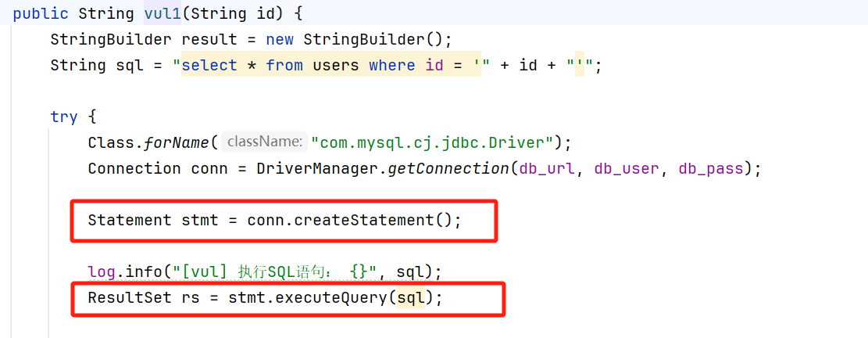Click the new keyword before StringBuilder()
The width and height of the screenshot is (868, 338).
280,39
